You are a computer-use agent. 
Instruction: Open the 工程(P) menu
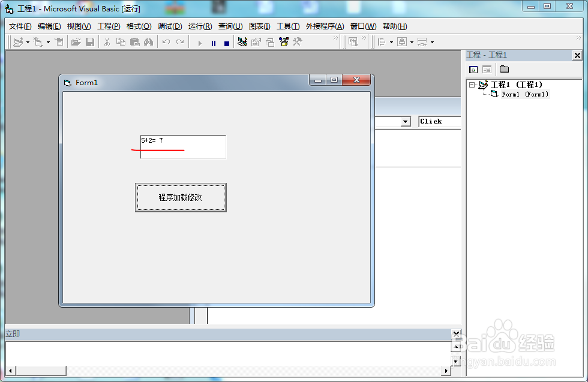[x=109, y=26]
